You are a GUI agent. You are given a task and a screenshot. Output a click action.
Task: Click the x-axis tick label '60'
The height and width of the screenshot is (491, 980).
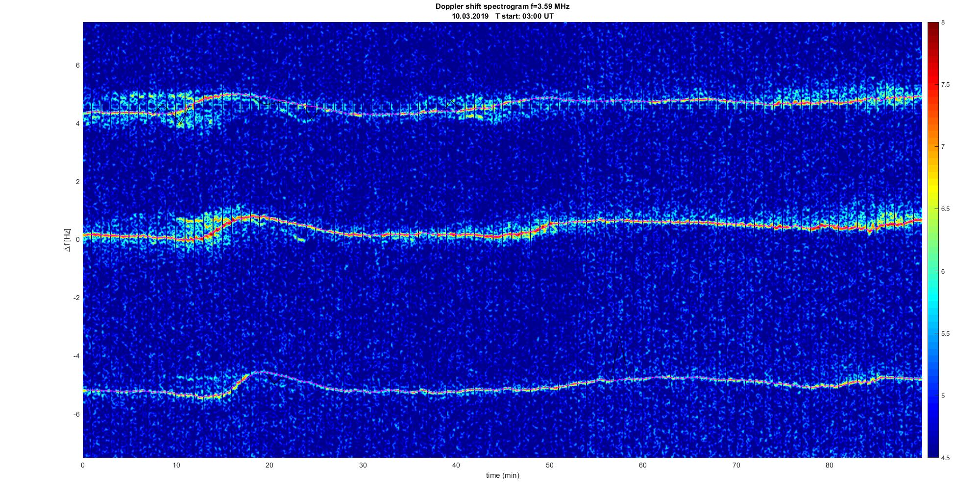643,465
